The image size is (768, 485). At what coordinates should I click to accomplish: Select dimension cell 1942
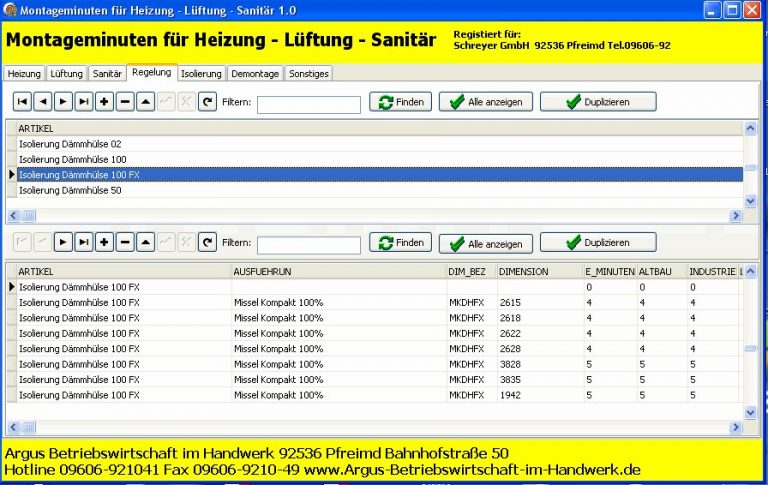(541, 395)
